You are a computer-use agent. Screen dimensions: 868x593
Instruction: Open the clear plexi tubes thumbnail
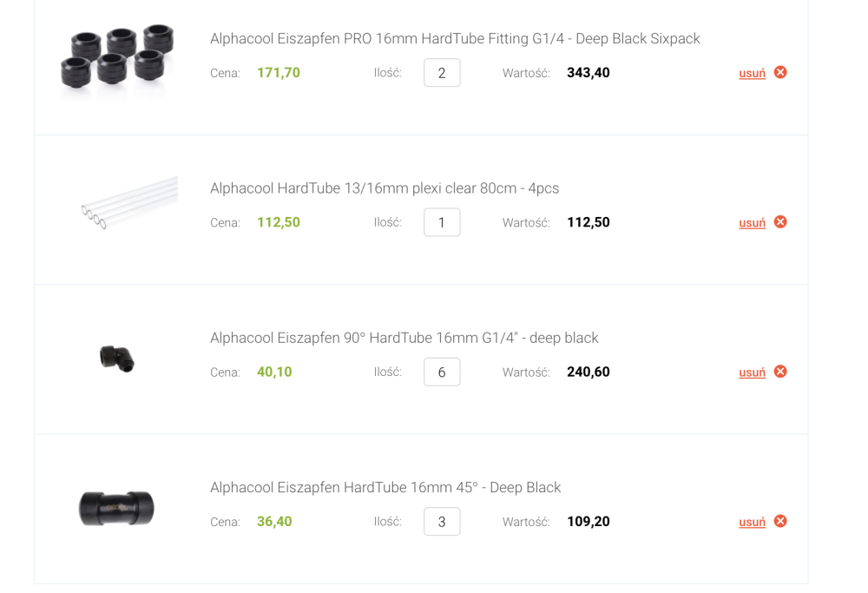(x=130, y=204)
